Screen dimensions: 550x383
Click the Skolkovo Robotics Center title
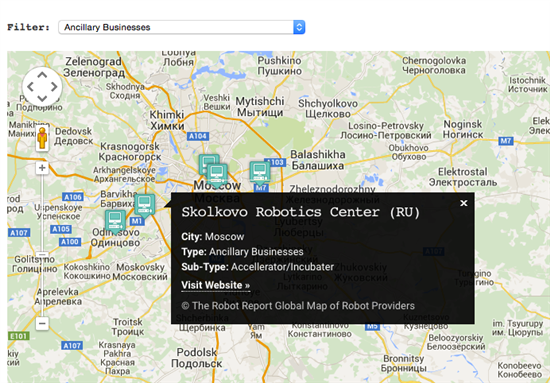point(301,213)
